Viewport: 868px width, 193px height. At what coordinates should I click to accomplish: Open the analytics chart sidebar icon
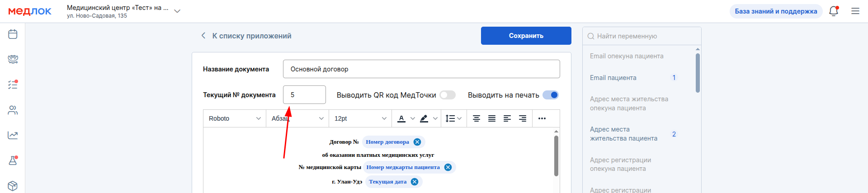tap(13, 135)
